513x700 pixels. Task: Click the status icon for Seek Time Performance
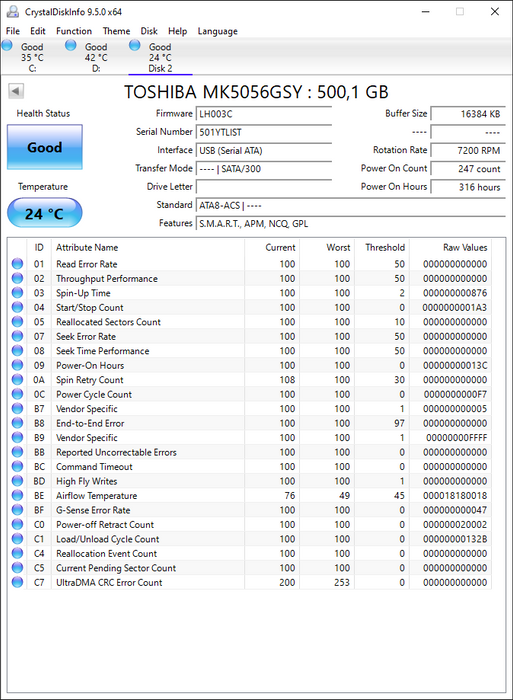click(17, 350)
